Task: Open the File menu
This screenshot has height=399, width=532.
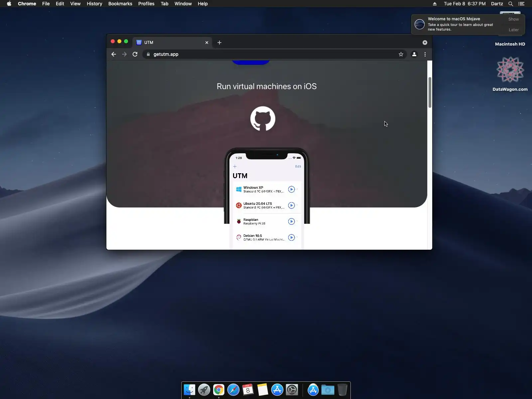Action: tap(46, 4)
